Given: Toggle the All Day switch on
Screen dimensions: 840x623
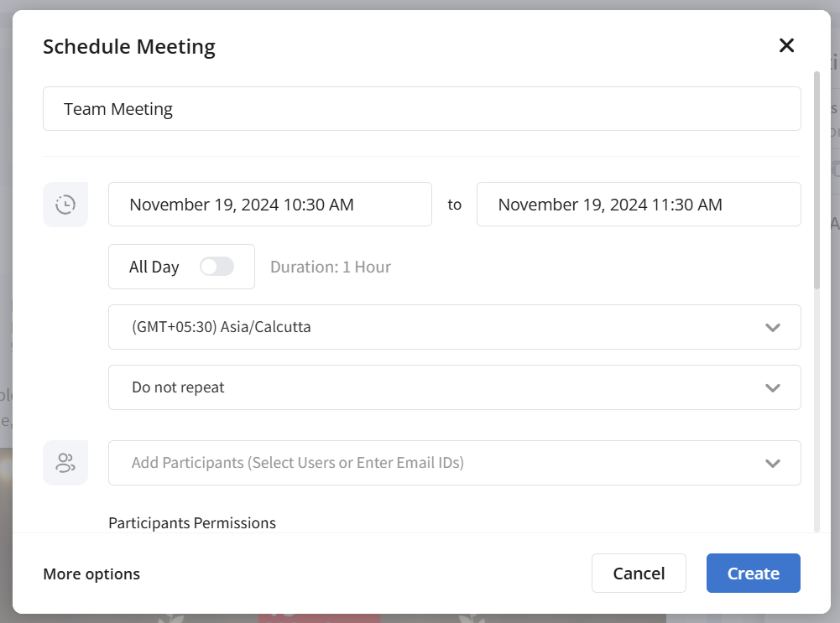Looking at the screenshot, I should point(217,267).
